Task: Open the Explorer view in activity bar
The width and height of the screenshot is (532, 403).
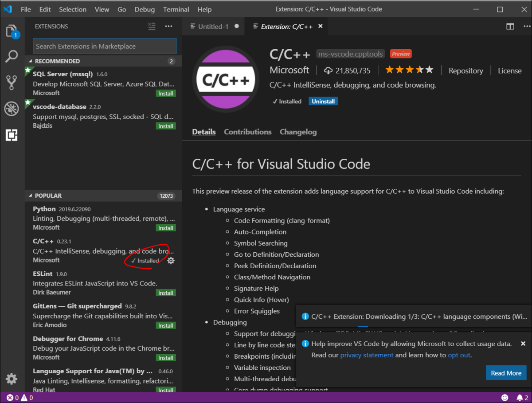Action: coord(12,31)
